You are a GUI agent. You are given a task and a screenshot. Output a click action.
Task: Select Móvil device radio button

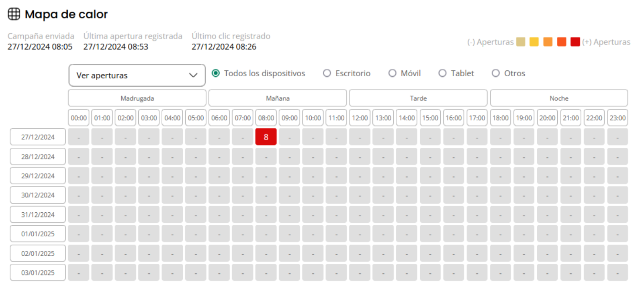pyautogui.click(x=392, y=73)
